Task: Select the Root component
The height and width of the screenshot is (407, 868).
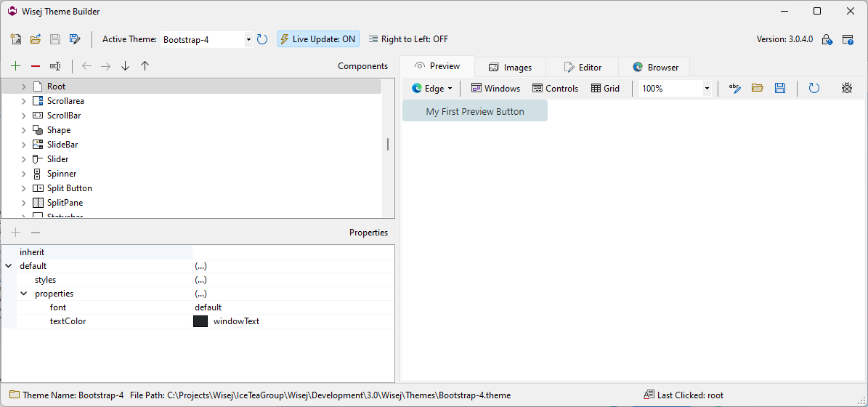Action: click(x=56, y=86)
